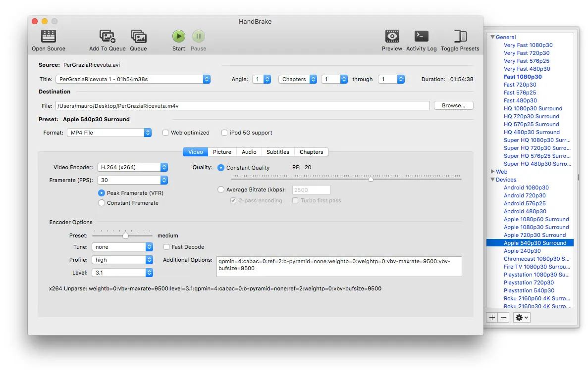This screenshot has height=375, width=588.
Task: Open the Activity Log terminal icon
Action: coord(421,36)
